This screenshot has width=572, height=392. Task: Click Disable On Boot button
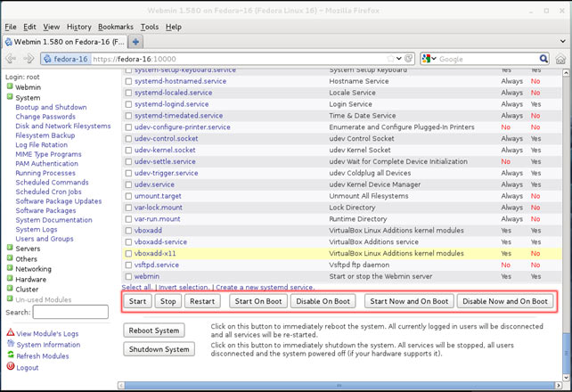tap(323, 301)
